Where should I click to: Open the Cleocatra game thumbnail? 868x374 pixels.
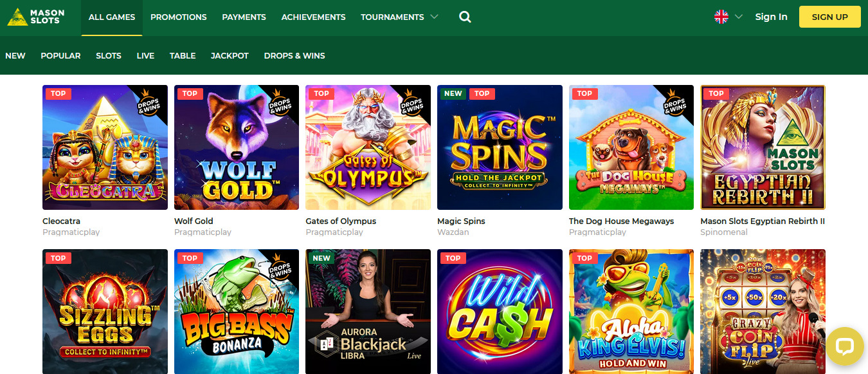click(x=105, y=147)
